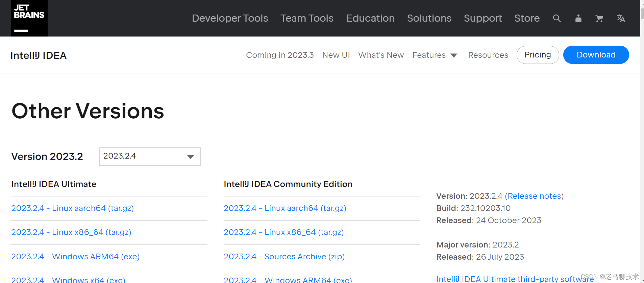This screenshot has width=644, height=283.
Task: Download Community 2023.2.4 Sources Archive zip
Action: pos(284,257)
